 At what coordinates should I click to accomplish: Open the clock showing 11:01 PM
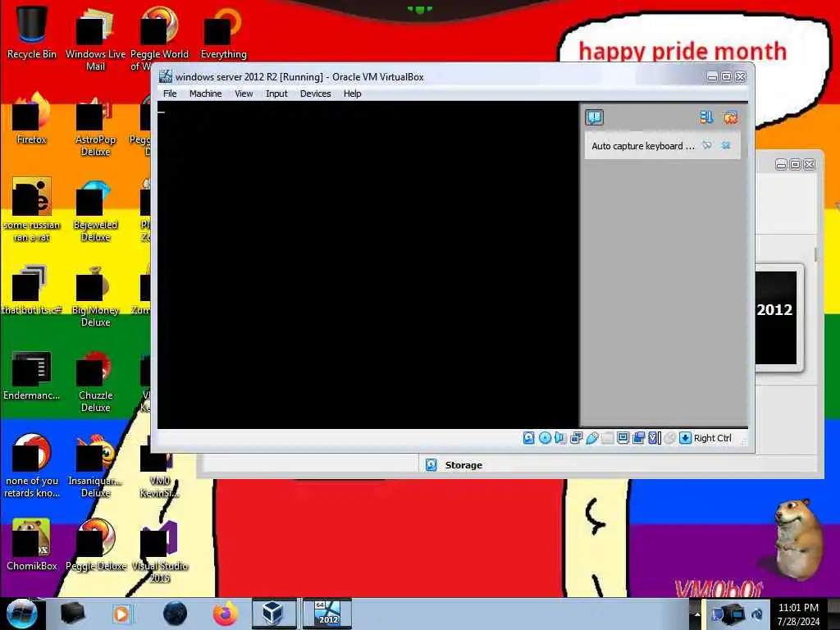tap(798, 614)
